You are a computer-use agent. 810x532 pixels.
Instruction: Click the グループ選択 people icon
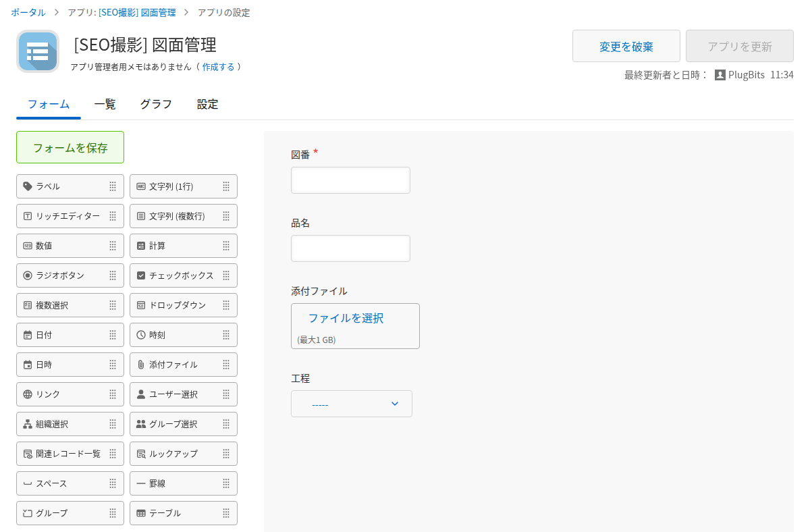pyautogui.click(x=141, y=424)
